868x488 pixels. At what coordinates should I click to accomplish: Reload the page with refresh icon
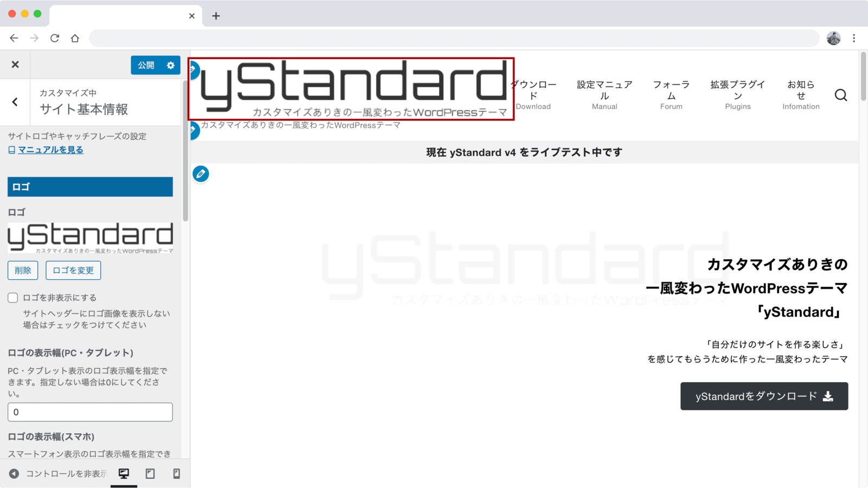(x=55, y=38)
